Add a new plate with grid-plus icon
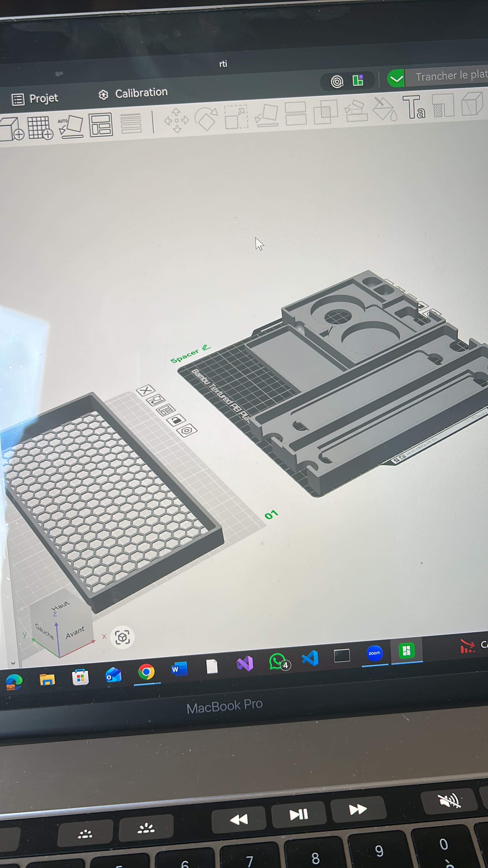Screen dimensions: 488x868 pyautogui.click(x=40, y=128)
